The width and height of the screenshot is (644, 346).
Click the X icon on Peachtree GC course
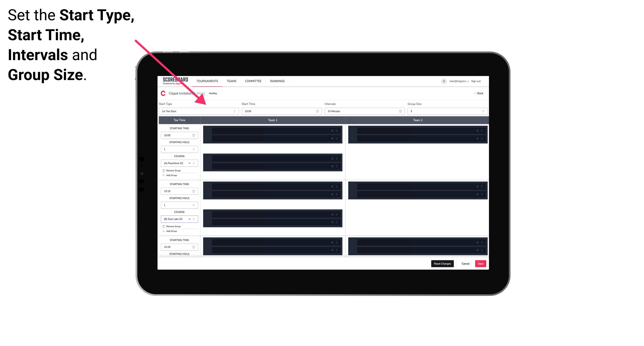coord(189,163)
